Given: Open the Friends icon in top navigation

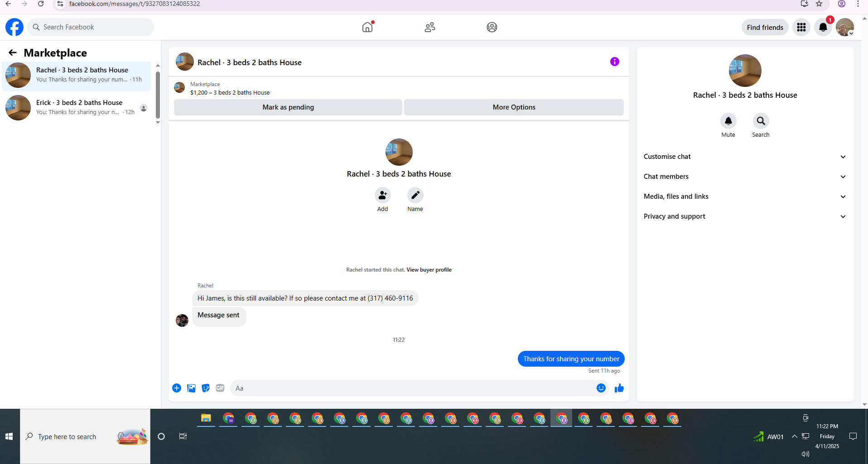Looking at the screenshot, I should tap(430, 27).
